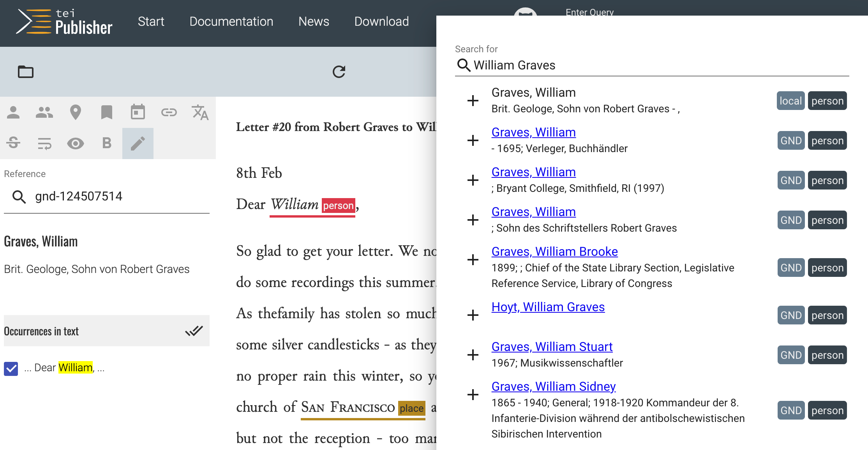Add Graves, William Sidney entry

tap(473, 395)
